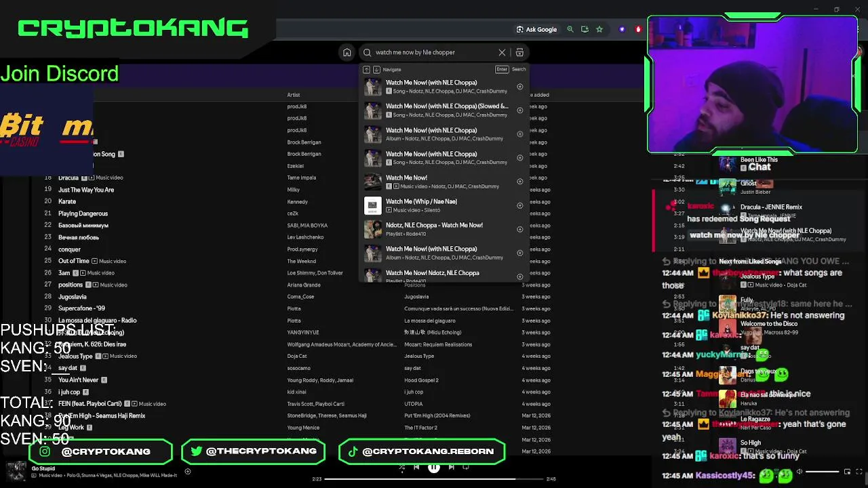Click the now playing album art thumbnail
868x488 pixels.
[16, 470]
